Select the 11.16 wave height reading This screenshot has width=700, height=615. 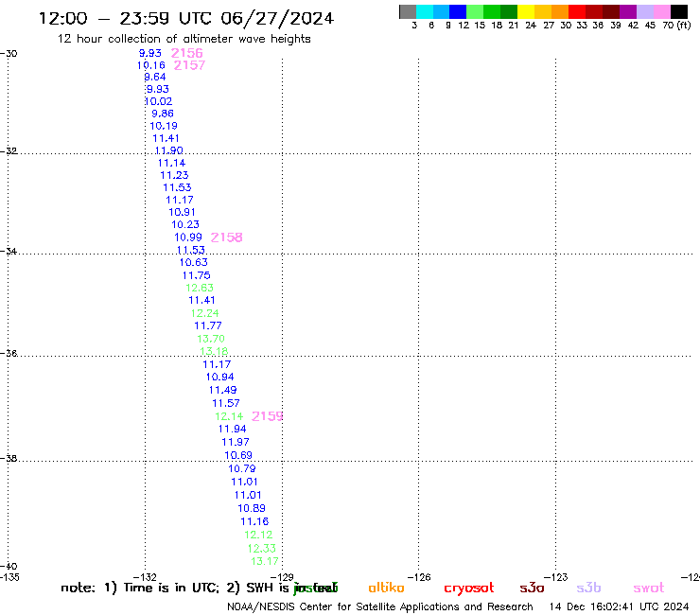254,521
